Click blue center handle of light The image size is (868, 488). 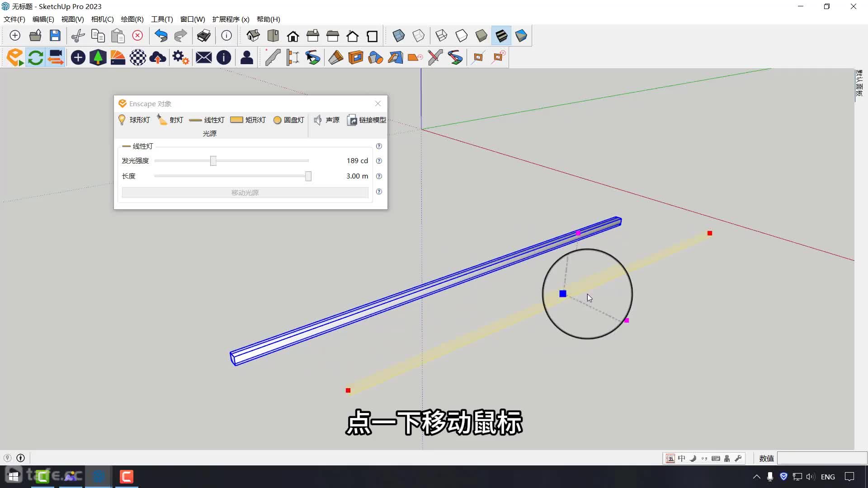point(563,294)
